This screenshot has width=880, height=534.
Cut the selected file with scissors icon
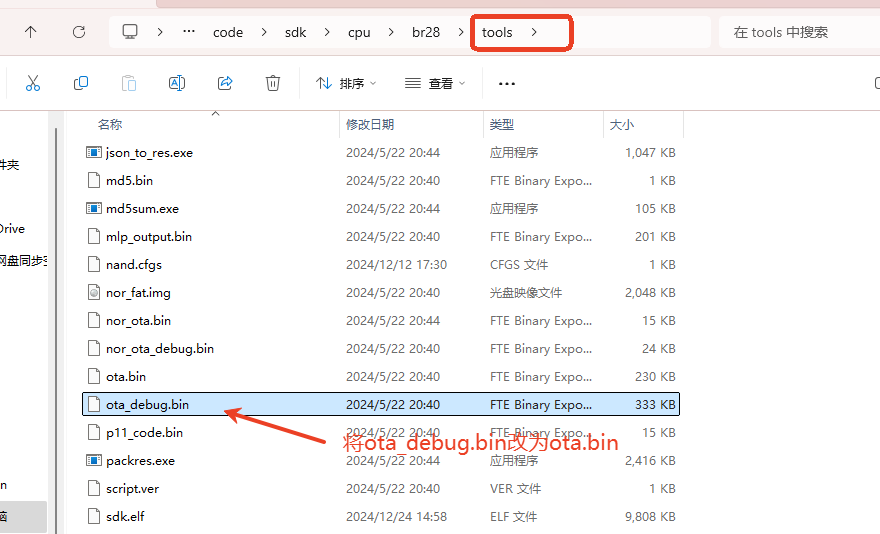click(33, 83)
